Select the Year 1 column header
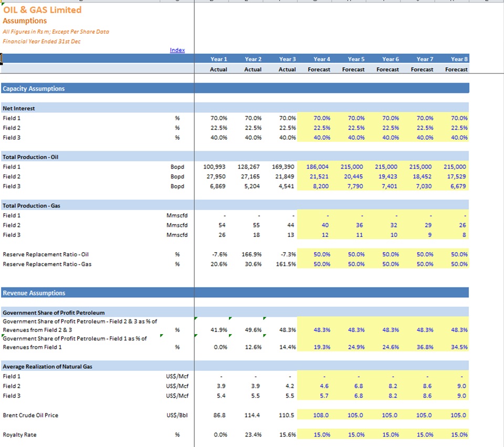The width and height of the screenshot is (504, 447). 218,59
